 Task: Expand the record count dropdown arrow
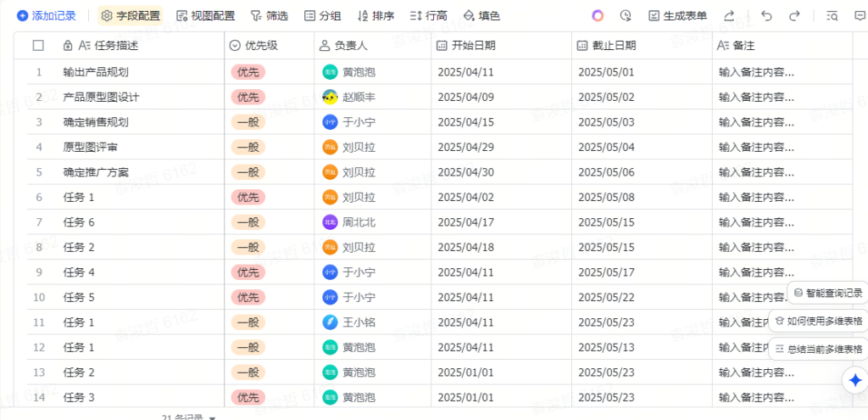pos(212,417)
